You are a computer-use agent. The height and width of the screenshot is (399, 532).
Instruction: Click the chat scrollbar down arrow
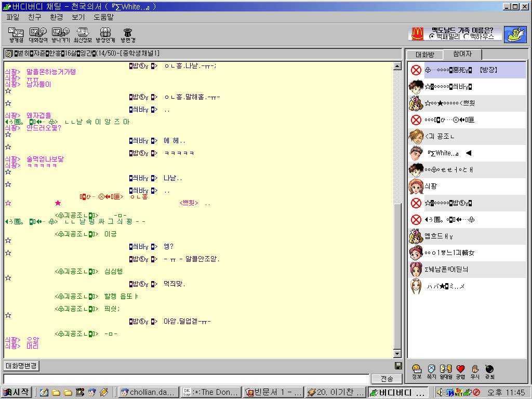point(397,353)
